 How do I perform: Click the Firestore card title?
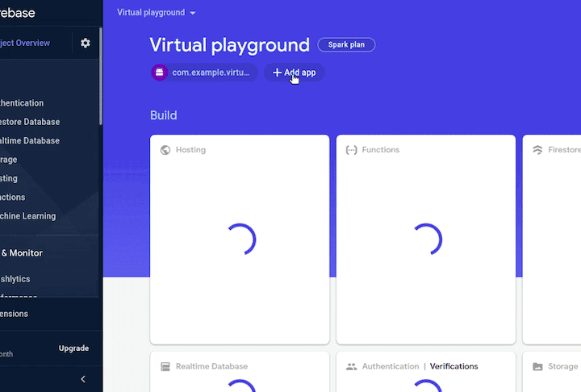[x=564, y=150]
